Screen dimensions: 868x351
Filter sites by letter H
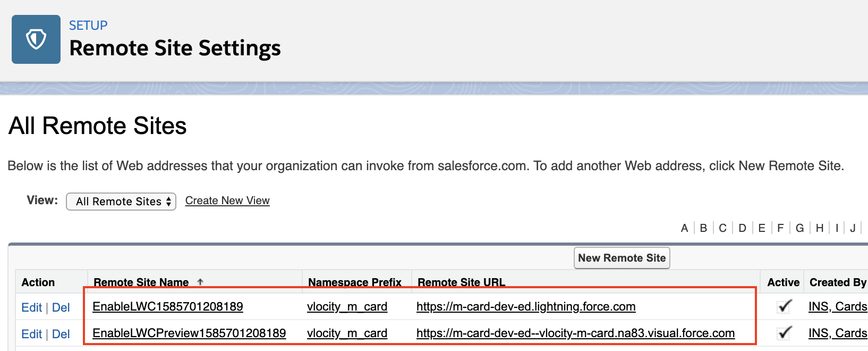(820, 228)
